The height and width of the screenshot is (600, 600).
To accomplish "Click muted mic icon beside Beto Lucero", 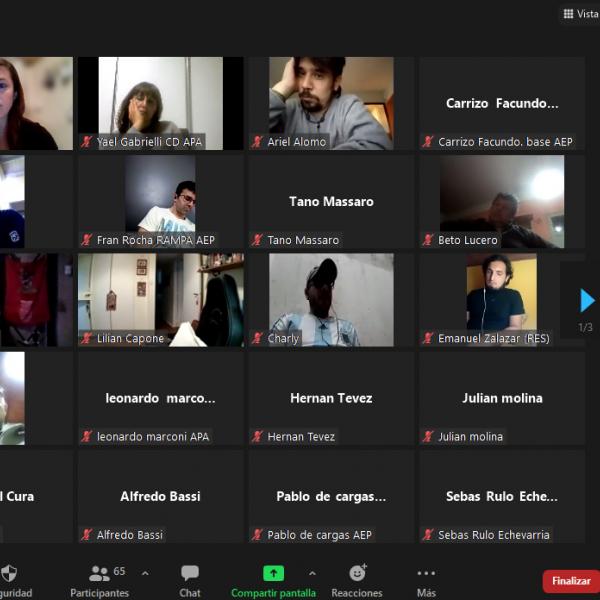I will point(428,240).
